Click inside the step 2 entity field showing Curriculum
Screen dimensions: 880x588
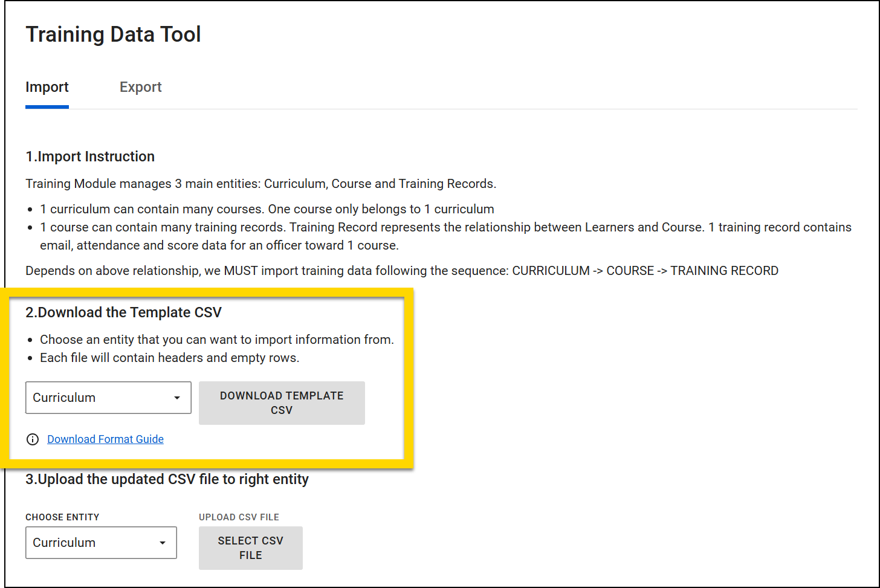point(91,398)
